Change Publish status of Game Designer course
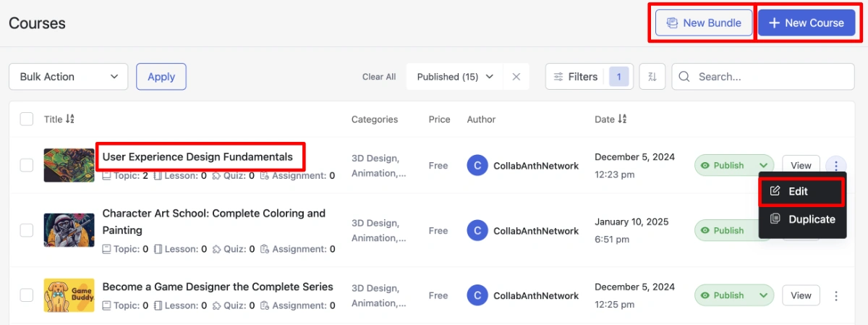868x325 pixels. tap(734, 295)
